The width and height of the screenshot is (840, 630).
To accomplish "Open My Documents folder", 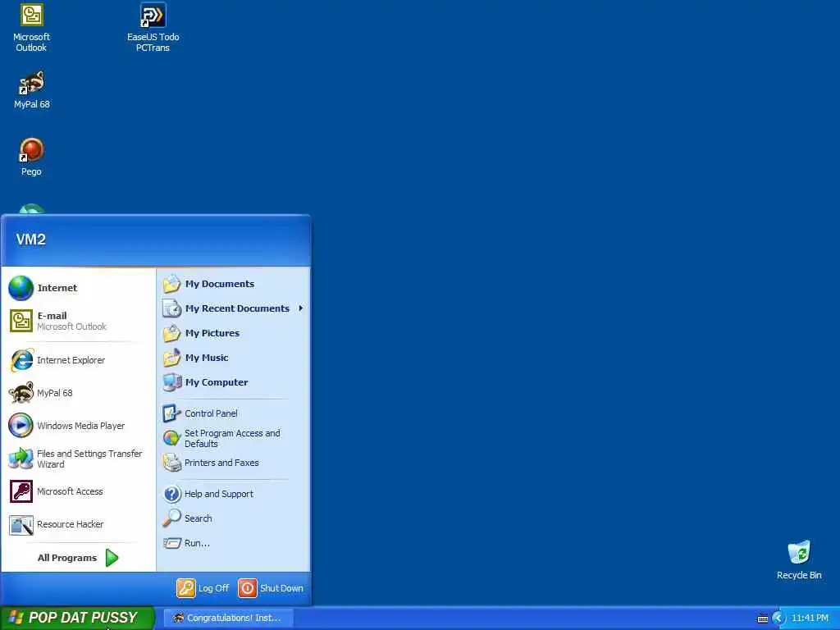I will click(x=232, y=284).
